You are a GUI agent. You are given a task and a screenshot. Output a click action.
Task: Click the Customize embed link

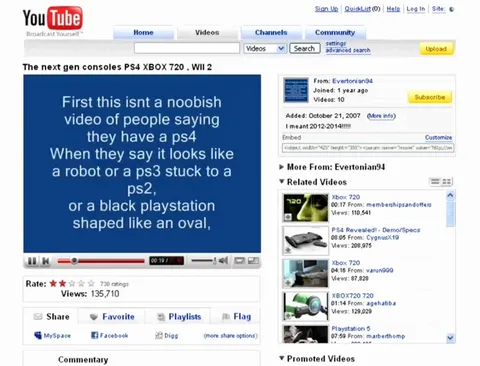tap(438, 137)
